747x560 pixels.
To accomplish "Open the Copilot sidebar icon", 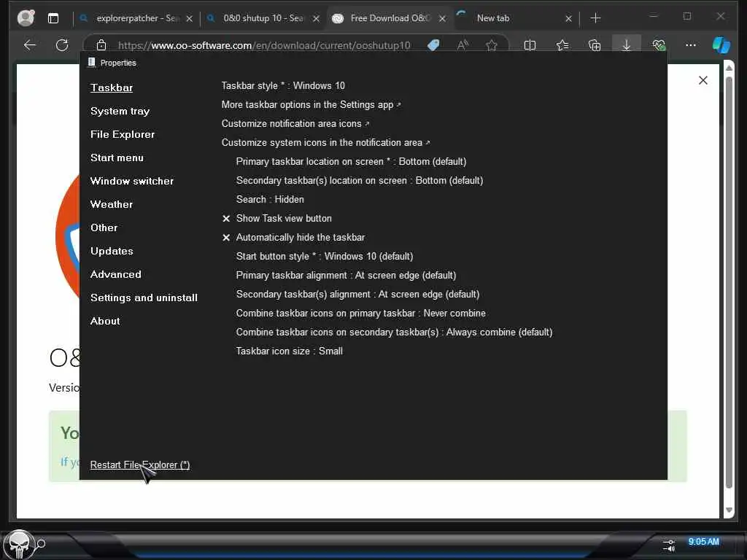I will click(721, 45).
